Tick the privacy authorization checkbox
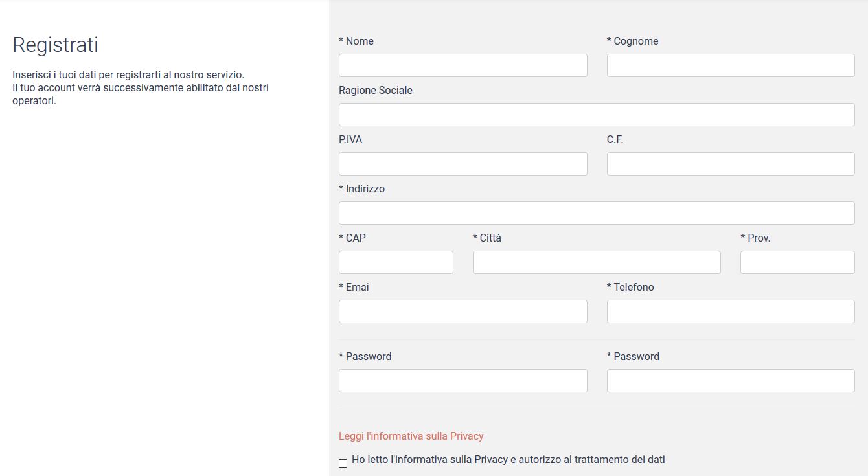This screenshot has width=868, height=476. (x=343, y=463)
